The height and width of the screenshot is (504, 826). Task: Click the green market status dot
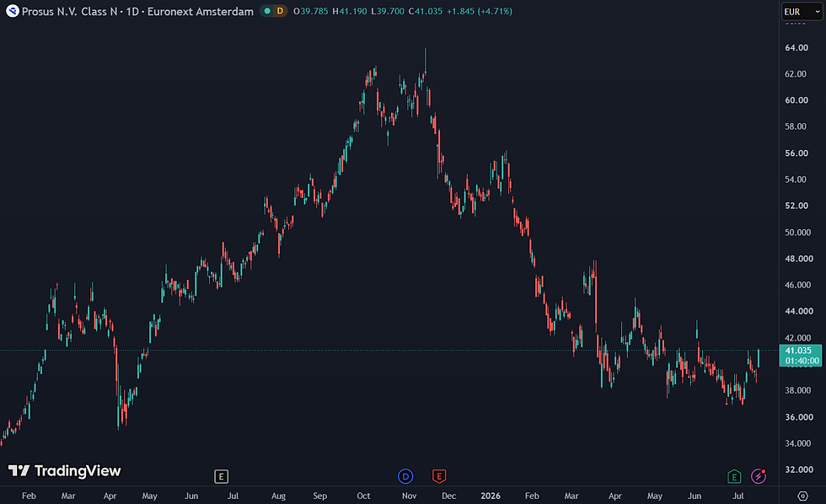point(267,11)
